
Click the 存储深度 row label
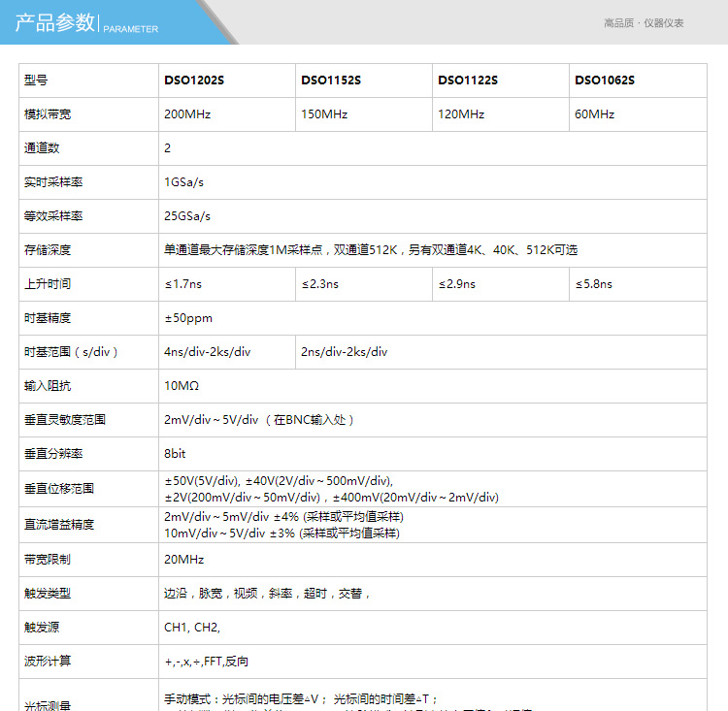(48, 250)
